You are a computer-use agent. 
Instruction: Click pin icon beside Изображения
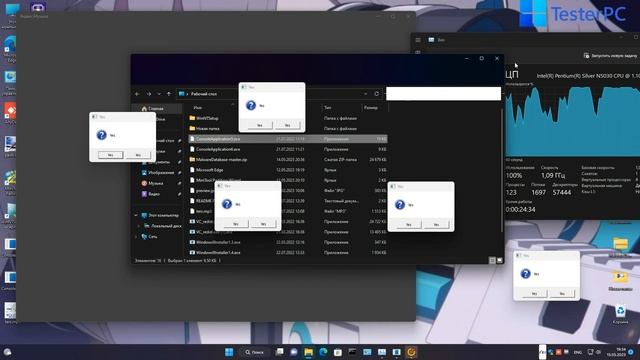click(179, 173)
